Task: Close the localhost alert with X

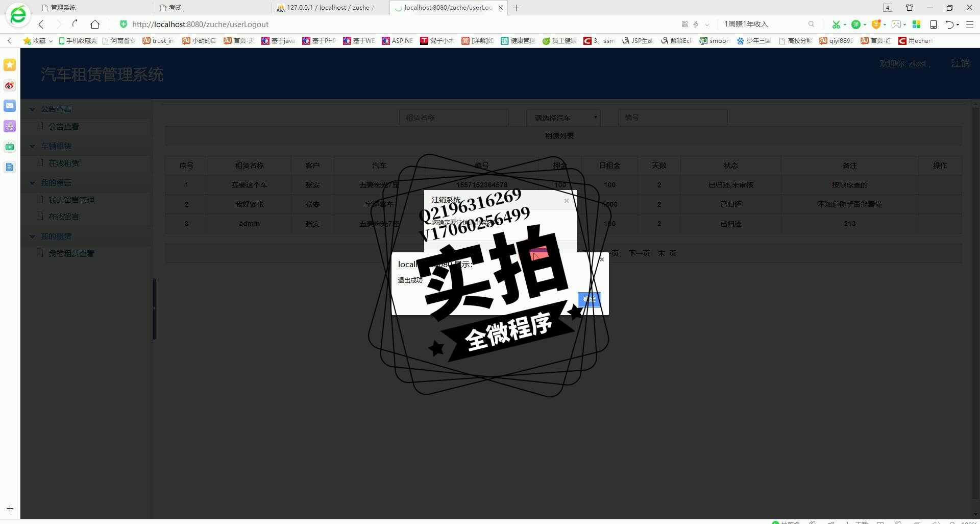Action: [601, 259]
